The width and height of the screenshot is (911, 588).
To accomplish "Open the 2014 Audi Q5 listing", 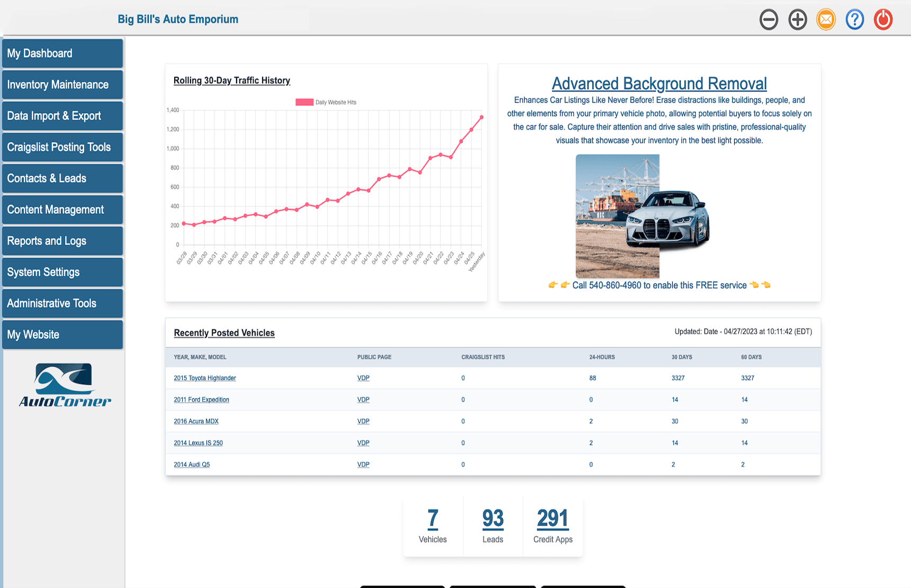I will (x=192, y=465).
